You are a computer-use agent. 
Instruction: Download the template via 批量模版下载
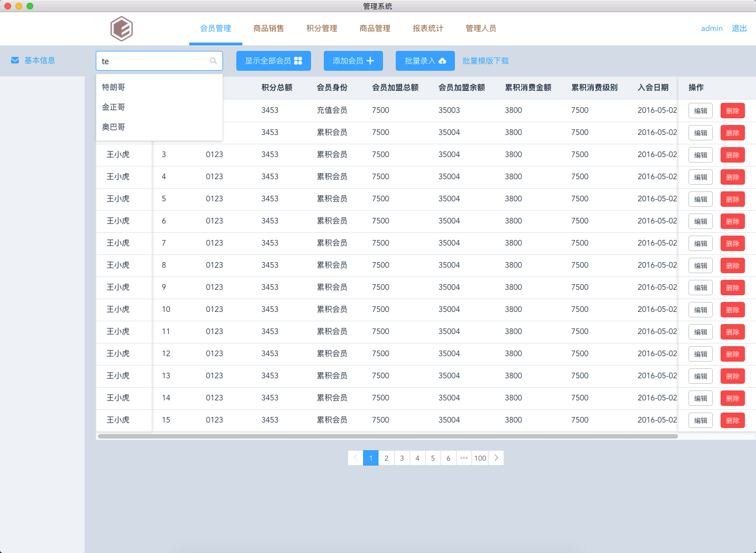point(485,61)
